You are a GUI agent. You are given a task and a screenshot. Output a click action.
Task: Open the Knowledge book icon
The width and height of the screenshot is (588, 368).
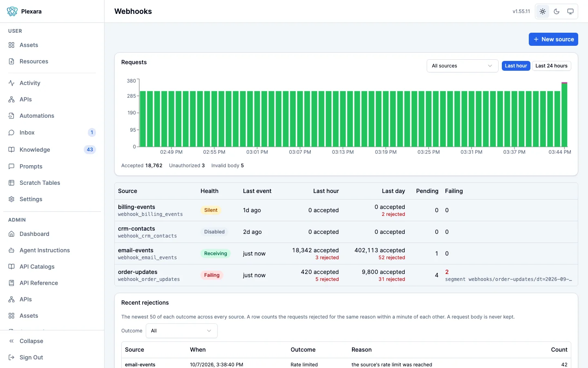[11, 150]
